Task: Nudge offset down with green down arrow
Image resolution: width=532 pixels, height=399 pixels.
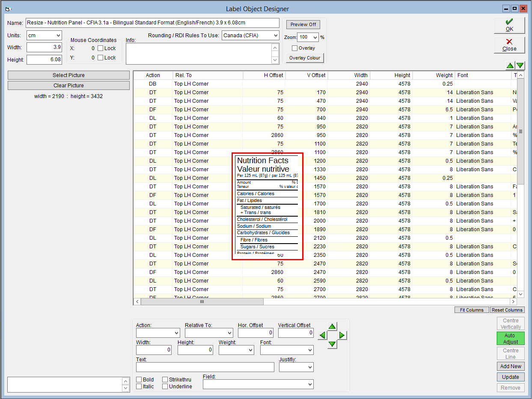Action: [x=333, y=344]
